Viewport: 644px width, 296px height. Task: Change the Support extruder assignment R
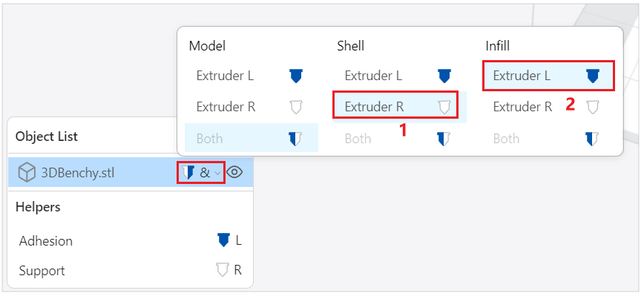[x=229, y=270]
